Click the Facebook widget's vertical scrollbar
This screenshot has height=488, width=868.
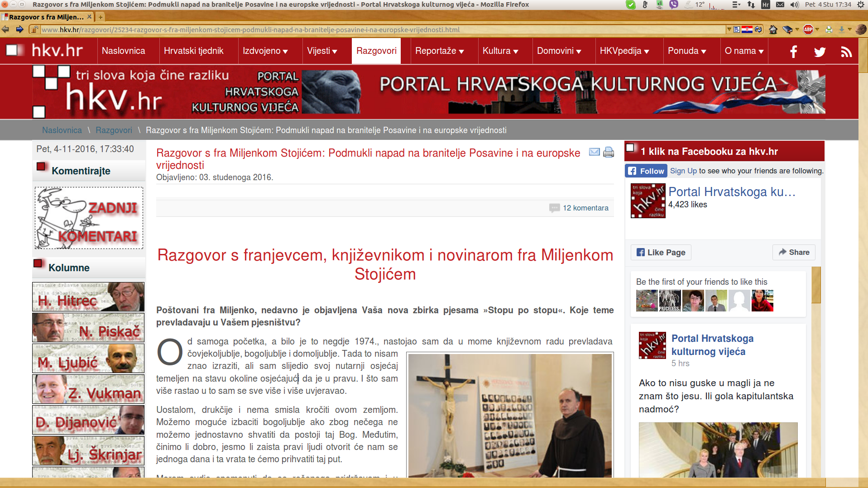coord(816,285)
